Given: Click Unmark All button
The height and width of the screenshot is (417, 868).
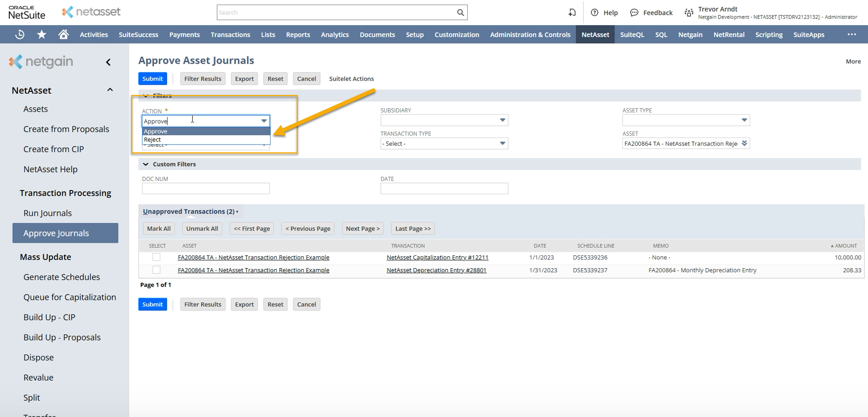Looking at the screenshot, I should click(202, 229).
